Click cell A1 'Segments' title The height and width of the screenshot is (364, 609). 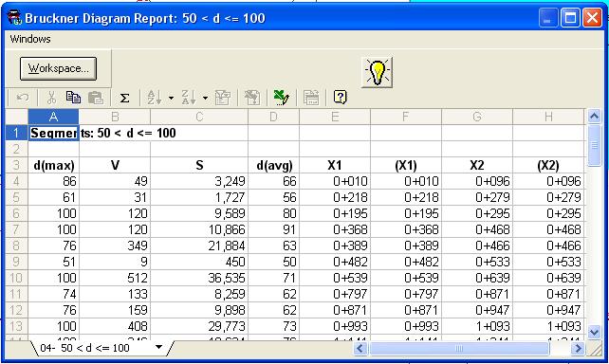pos(54,133)
